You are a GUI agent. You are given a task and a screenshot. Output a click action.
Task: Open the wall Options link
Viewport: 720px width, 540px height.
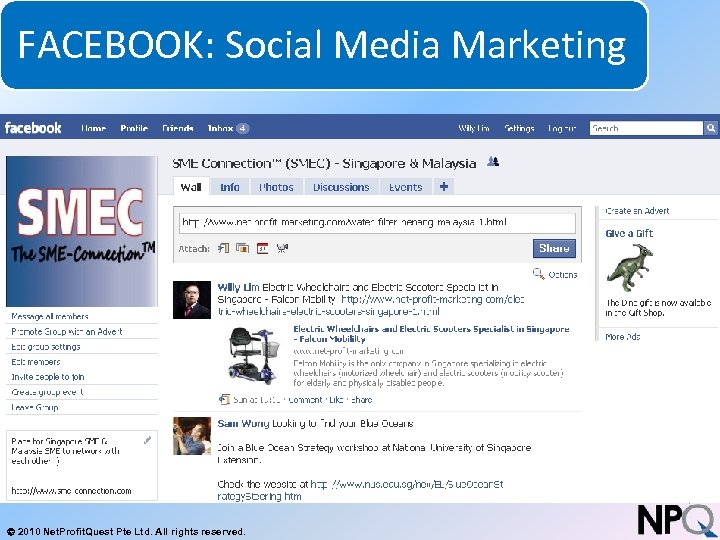(562, 275)
